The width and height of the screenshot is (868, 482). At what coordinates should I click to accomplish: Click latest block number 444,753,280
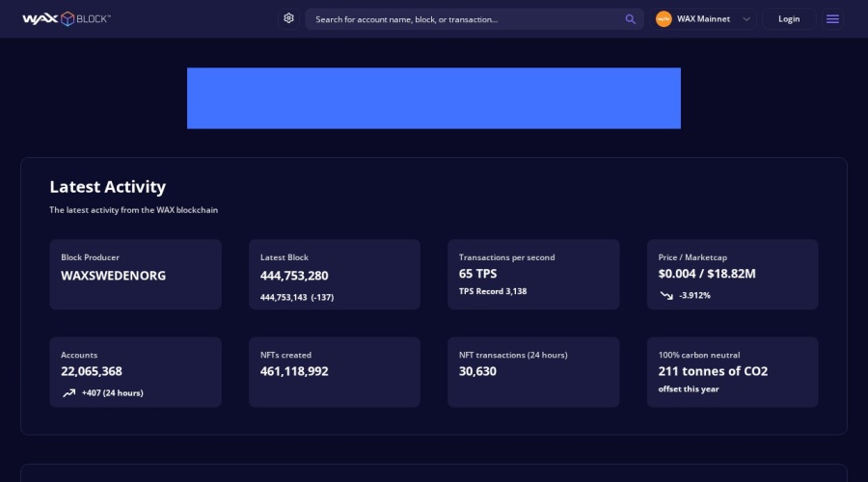tap(294, 276)
